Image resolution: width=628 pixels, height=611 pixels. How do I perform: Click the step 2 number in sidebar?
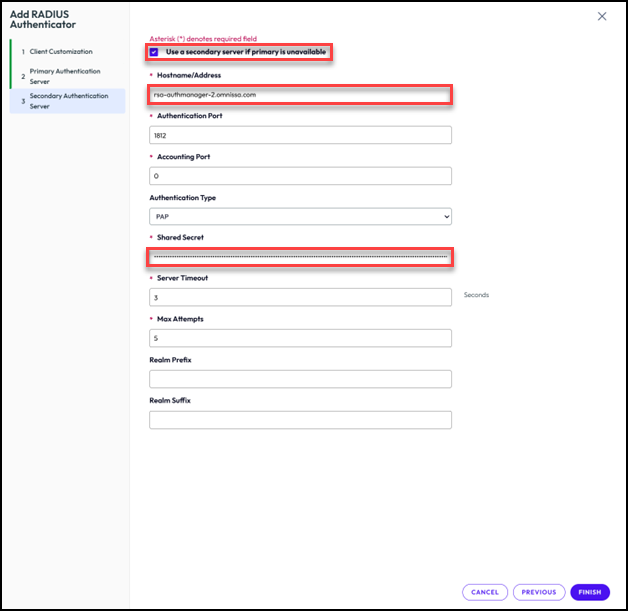tap(23, 76)
